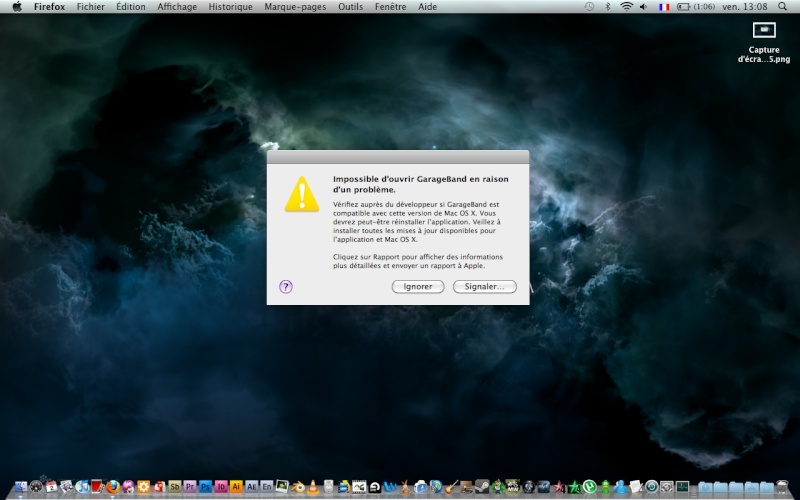Open the Trash in the Dock
The image size is (800, 500).
[x=782, y=487]
